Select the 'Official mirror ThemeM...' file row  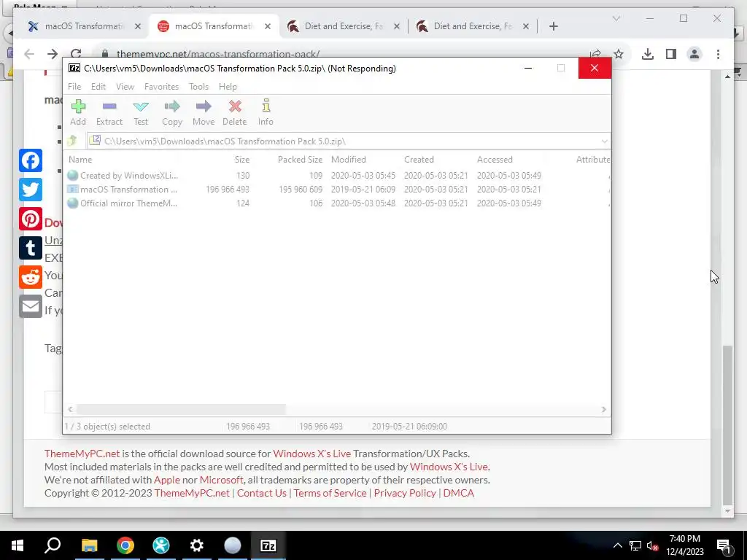[x=336, y=203]
